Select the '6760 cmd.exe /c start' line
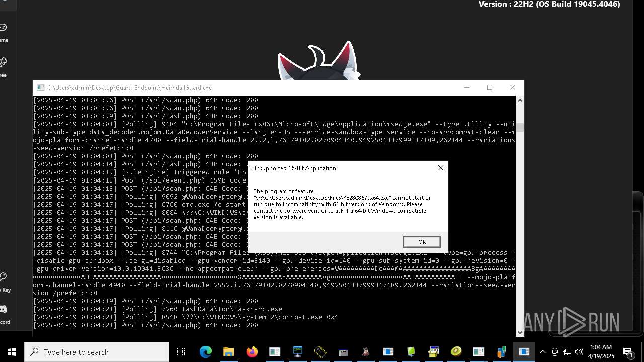The image size is (644, 362). pyautogui.click(x=140, y=205)
